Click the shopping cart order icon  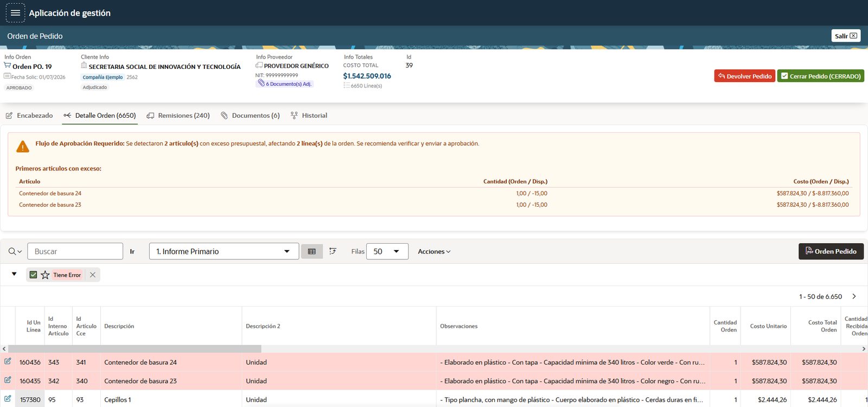click(x=8, y=66)
